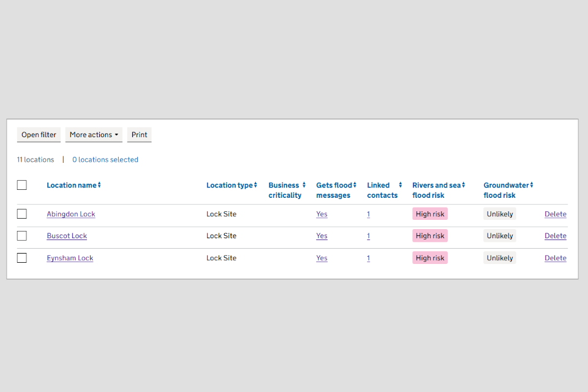Click Location type sort arrows
Screen dimensions: 588x392
[255, 185]
